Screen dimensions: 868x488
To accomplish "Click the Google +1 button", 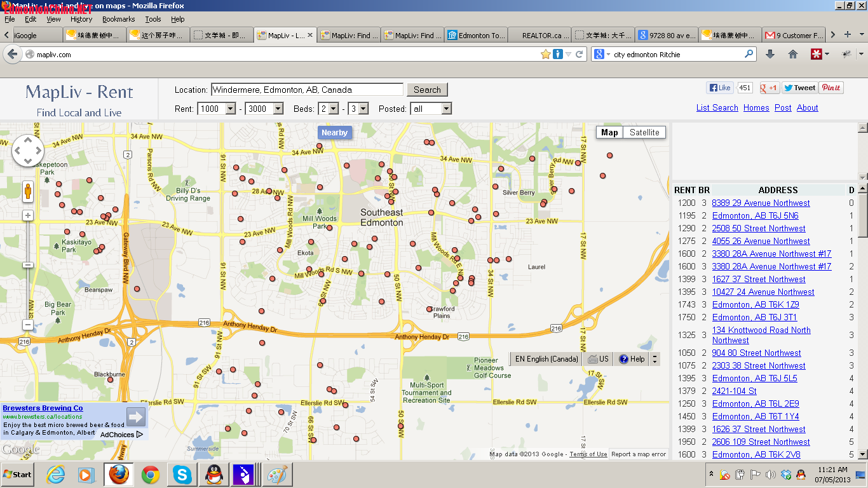I will coord(770,88).
